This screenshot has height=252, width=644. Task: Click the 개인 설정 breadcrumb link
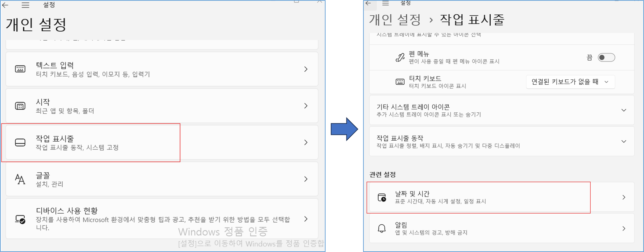[395, 20]
